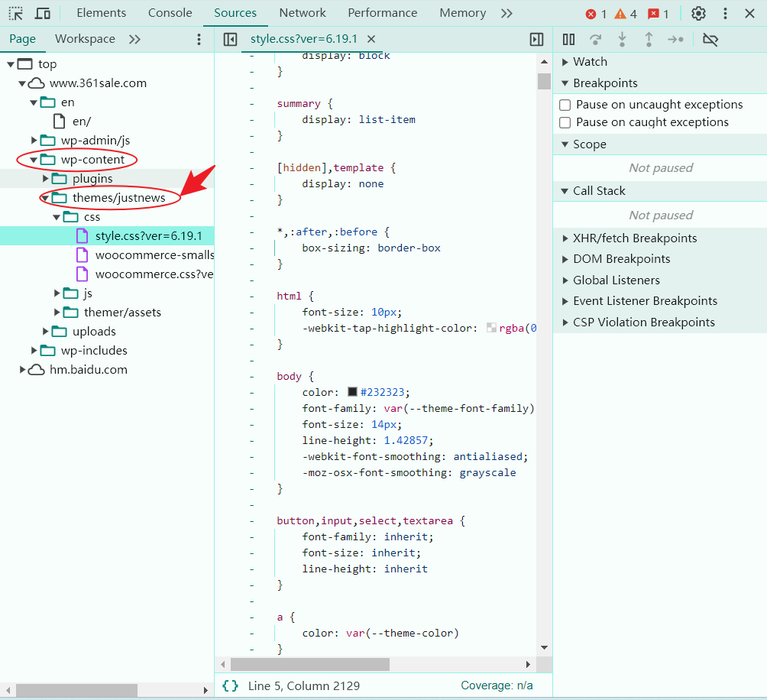Enable Pause on uncaught exceptions
767x700 pixels.
click(565, 104)
